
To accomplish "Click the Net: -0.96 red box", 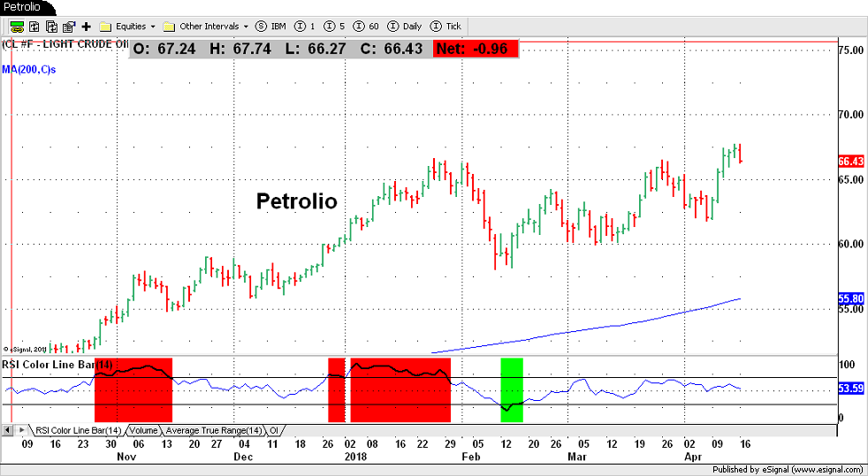I will tap(476, 49).
